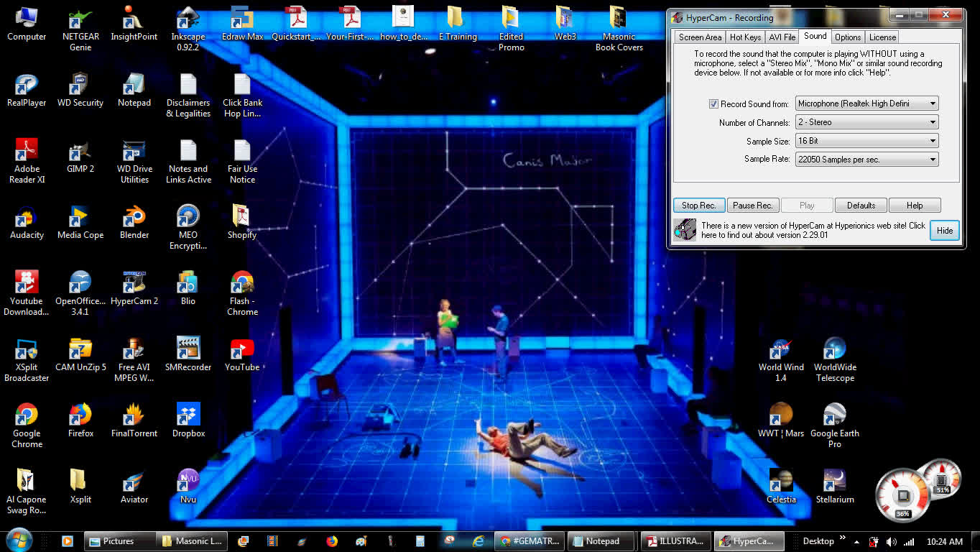Select the World Wind 1.4 icon
The height and width of the screenshot is (552, 980).
(781, 359)
